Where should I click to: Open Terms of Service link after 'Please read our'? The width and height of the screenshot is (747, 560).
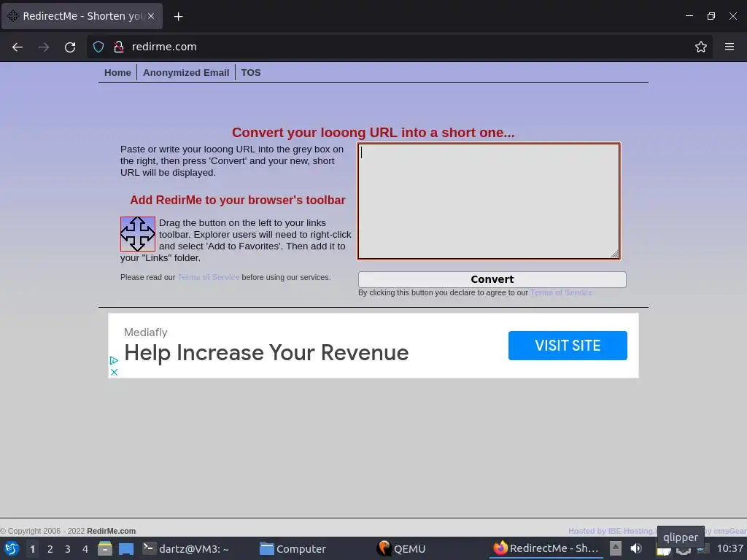click(x=209, y=277)
